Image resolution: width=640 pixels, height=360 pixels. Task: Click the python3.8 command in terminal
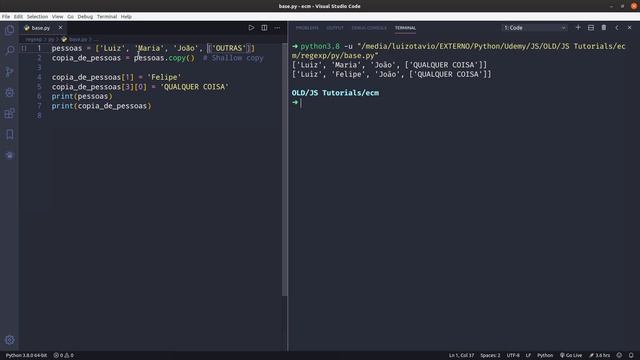click(x=320, y=47)
